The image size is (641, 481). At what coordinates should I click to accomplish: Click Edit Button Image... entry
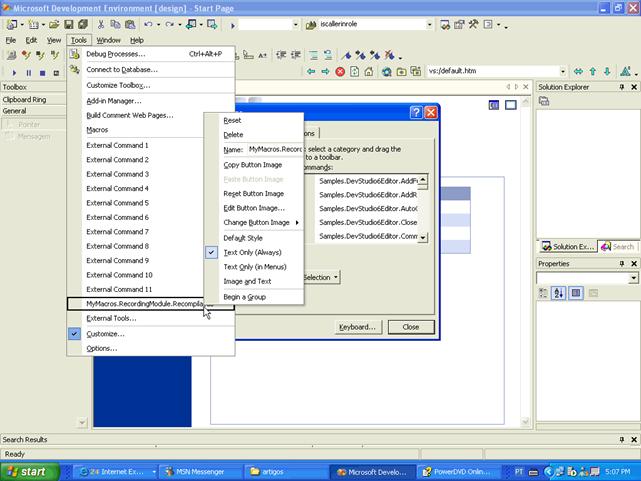click(x=253, y=208)
